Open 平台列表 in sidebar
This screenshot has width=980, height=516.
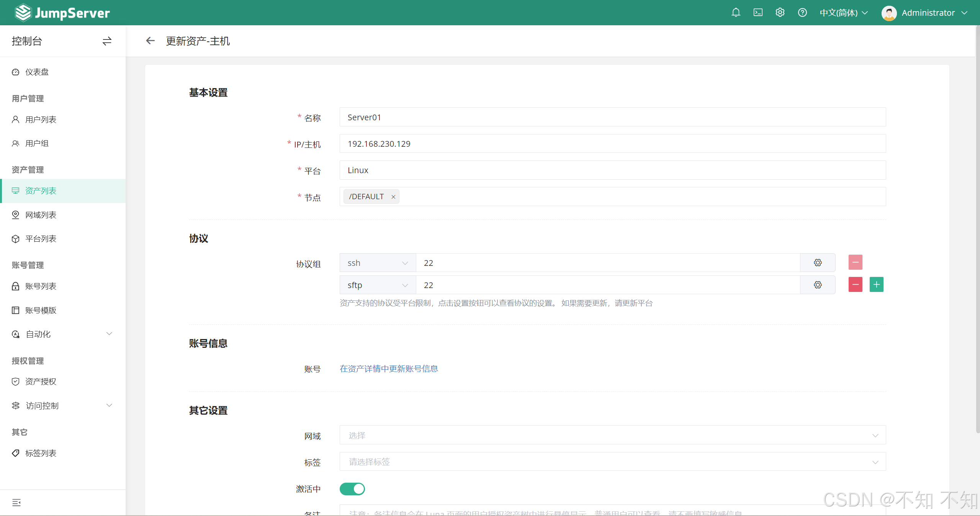pos(41,239)
